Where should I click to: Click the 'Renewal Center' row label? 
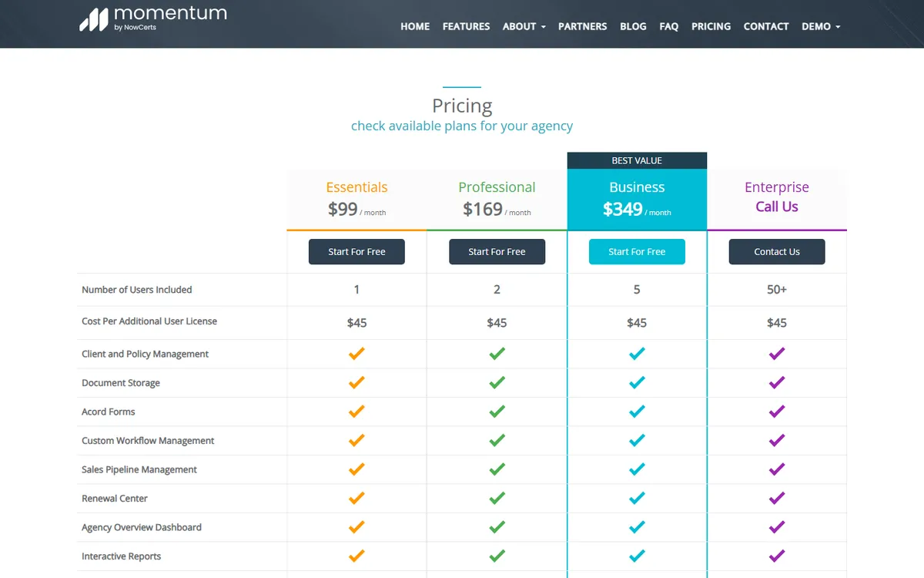point(115,499)
